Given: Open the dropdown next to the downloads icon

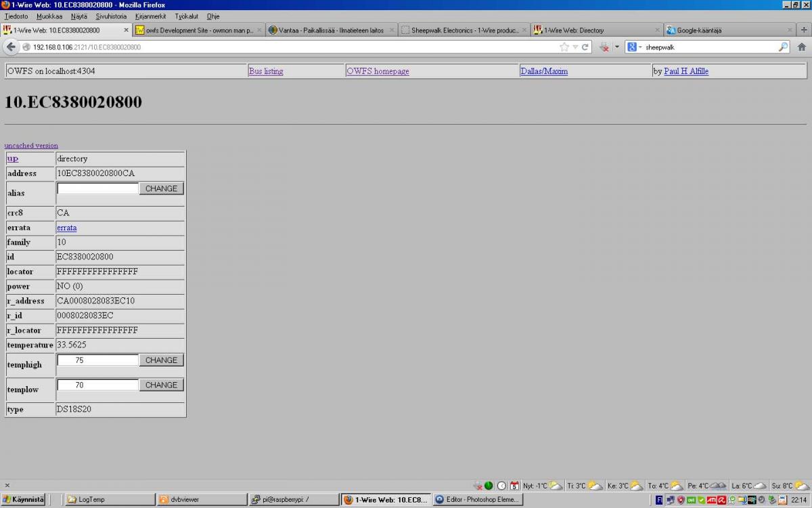Looking at the screenshot, I should click(616, 47).
